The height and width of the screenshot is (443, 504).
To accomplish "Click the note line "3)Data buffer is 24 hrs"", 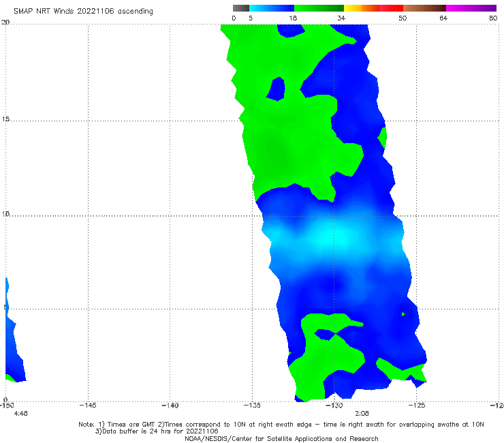I will tap(157, 431).
